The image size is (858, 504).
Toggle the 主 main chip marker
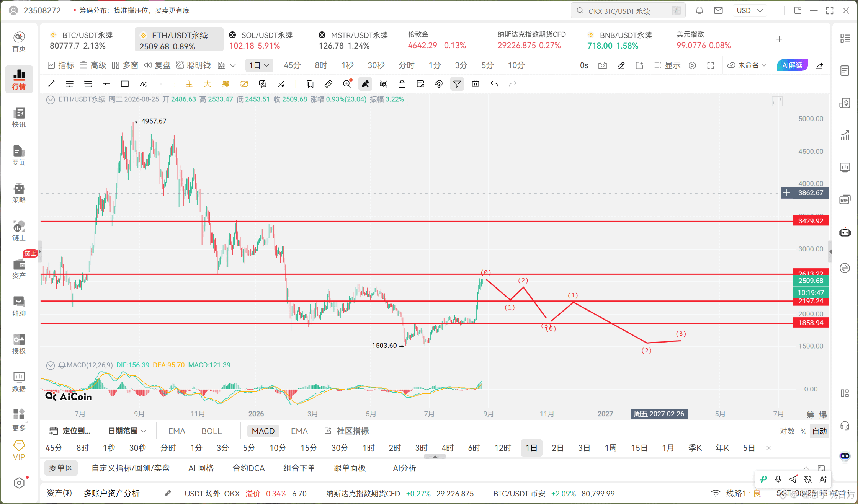point(189,84)
